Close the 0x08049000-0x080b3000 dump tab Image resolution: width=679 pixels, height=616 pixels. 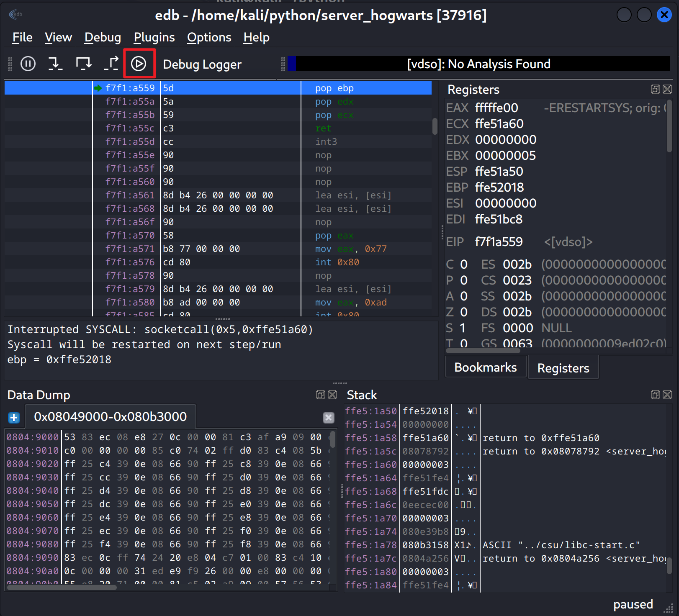tap(329, 417)
